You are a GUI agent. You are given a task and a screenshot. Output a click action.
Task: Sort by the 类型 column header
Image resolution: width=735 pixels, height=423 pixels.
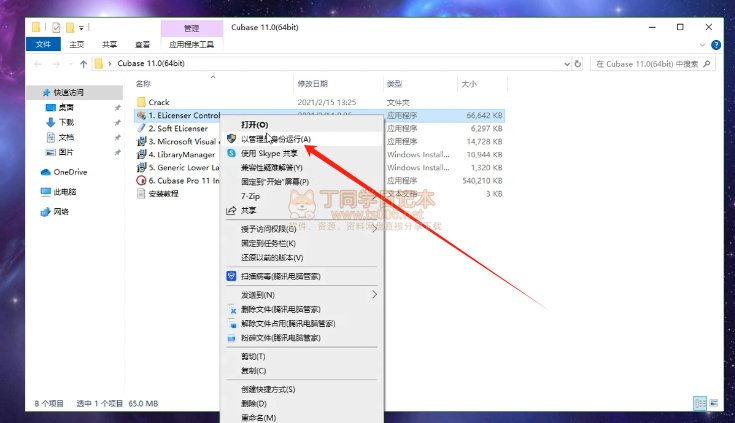pyautogui.click(x=395, y=83)
